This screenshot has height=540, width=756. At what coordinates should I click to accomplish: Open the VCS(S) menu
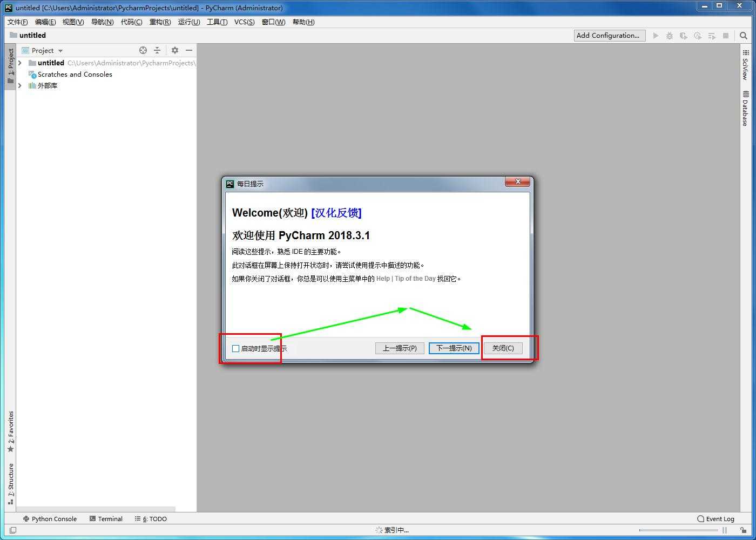click(x=245, y=22)
